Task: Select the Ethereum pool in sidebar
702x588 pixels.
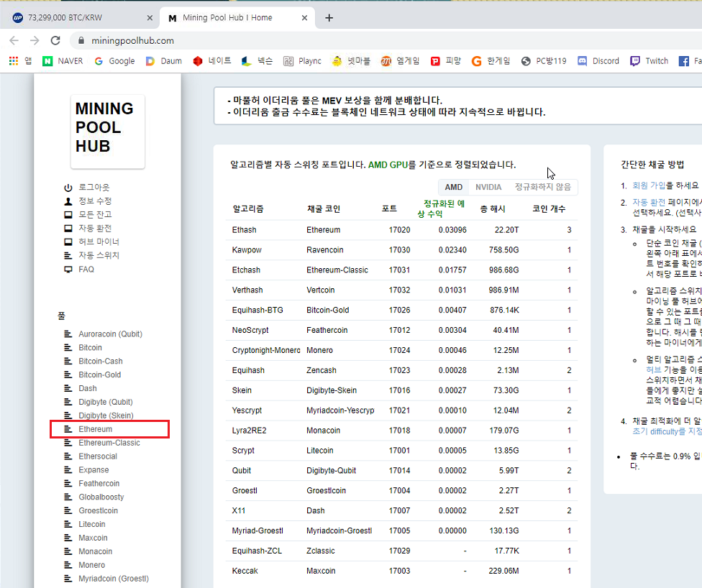Action: pos(96,429)
